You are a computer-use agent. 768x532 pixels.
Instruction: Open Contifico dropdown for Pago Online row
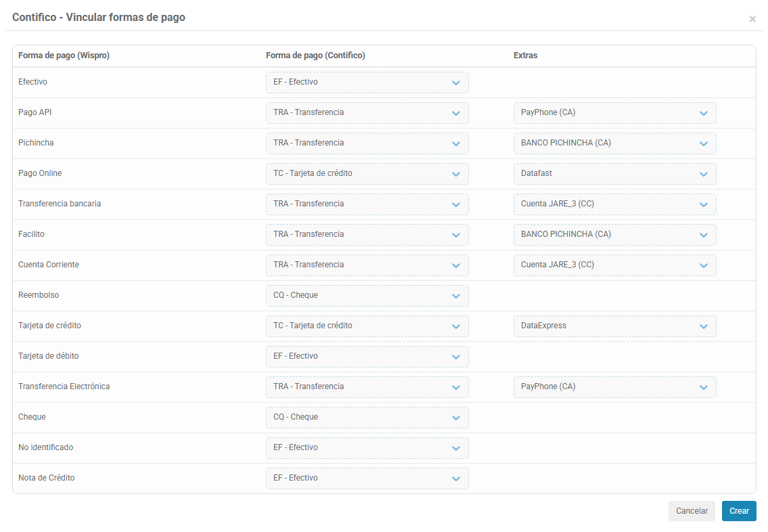click(x=367, y=173)
